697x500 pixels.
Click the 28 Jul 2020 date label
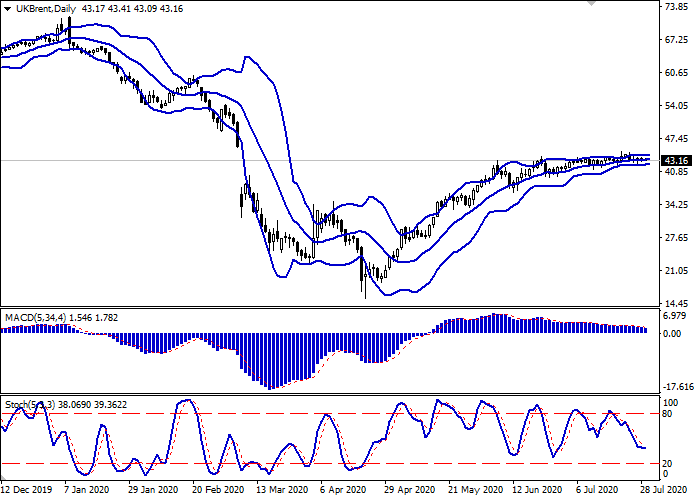pos(664,491)
